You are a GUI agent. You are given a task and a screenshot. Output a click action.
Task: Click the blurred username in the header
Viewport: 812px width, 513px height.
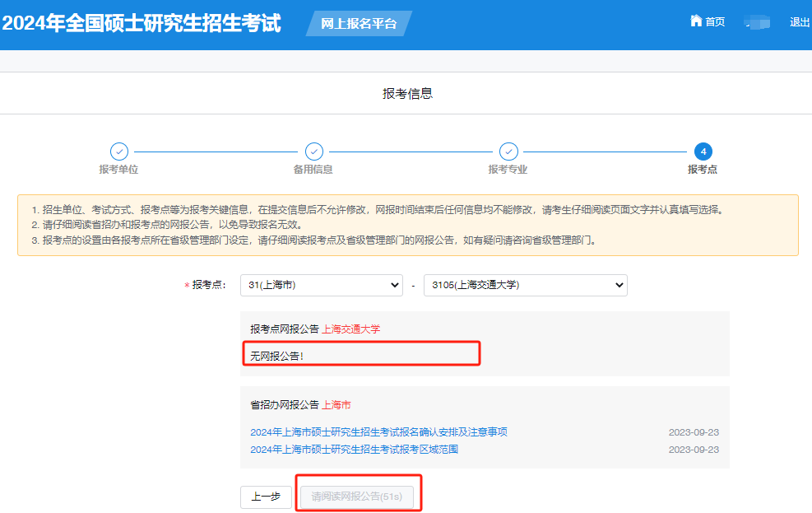757,22
